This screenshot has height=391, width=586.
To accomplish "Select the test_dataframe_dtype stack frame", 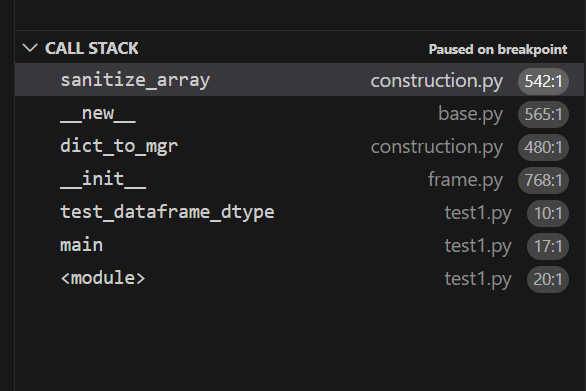I will click(x=299, y=212).
